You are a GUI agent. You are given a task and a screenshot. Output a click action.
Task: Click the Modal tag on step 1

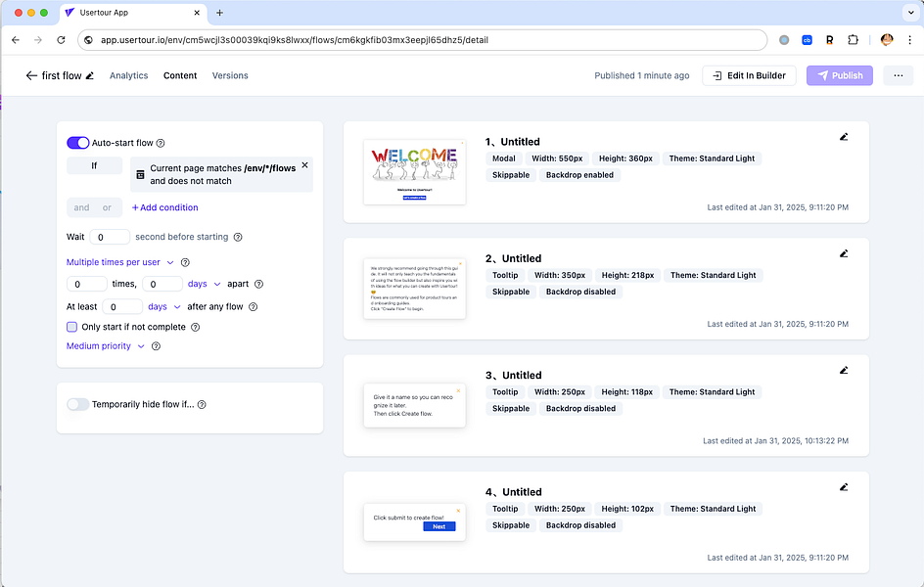click(x=504, y=158)
